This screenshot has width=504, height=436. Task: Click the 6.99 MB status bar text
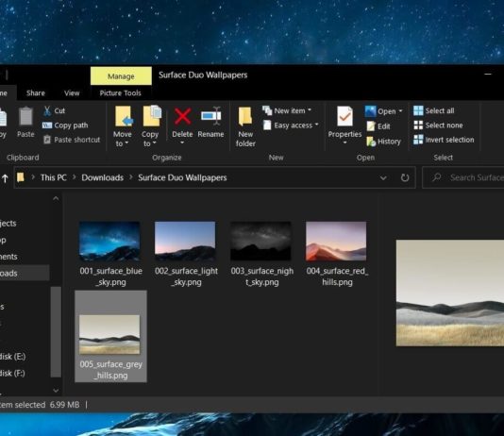[x=64, y=405]
